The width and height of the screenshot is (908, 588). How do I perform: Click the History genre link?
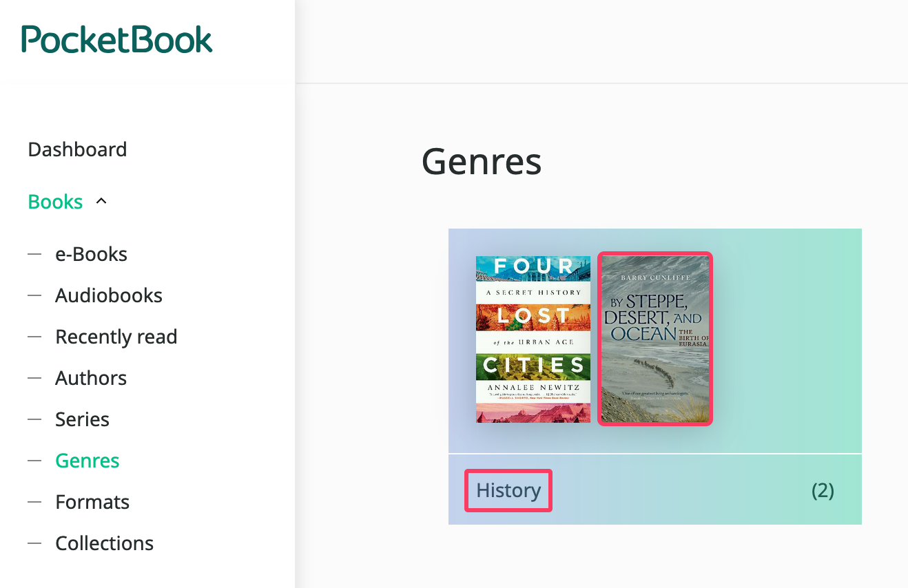point(508,490)
